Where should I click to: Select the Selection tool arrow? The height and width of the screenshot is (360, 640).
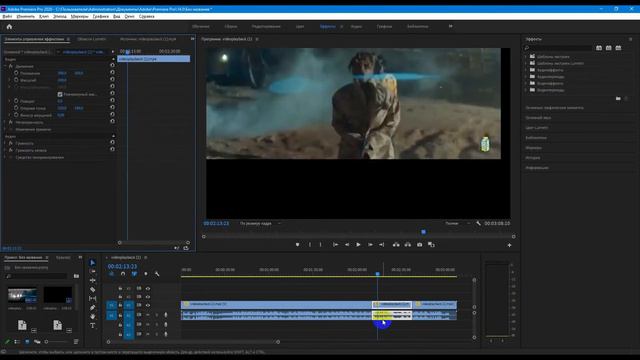pos(93,262)
